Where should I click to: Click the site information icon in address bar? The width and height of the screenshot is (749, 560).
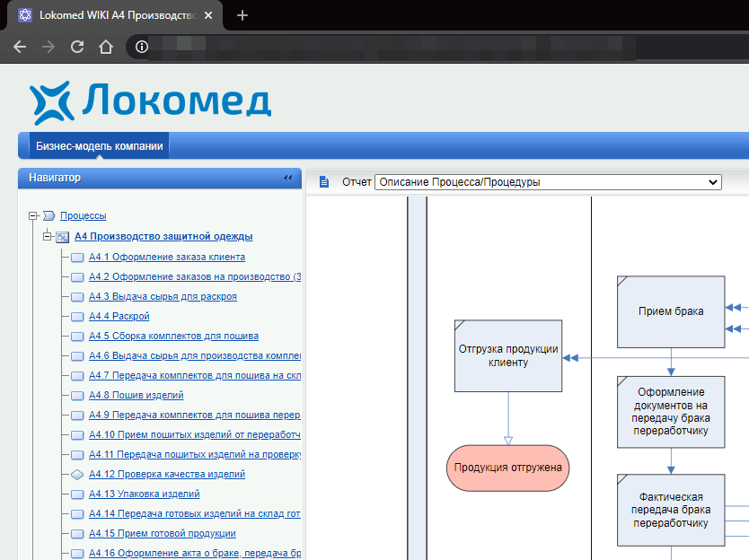tap(141, 47)
